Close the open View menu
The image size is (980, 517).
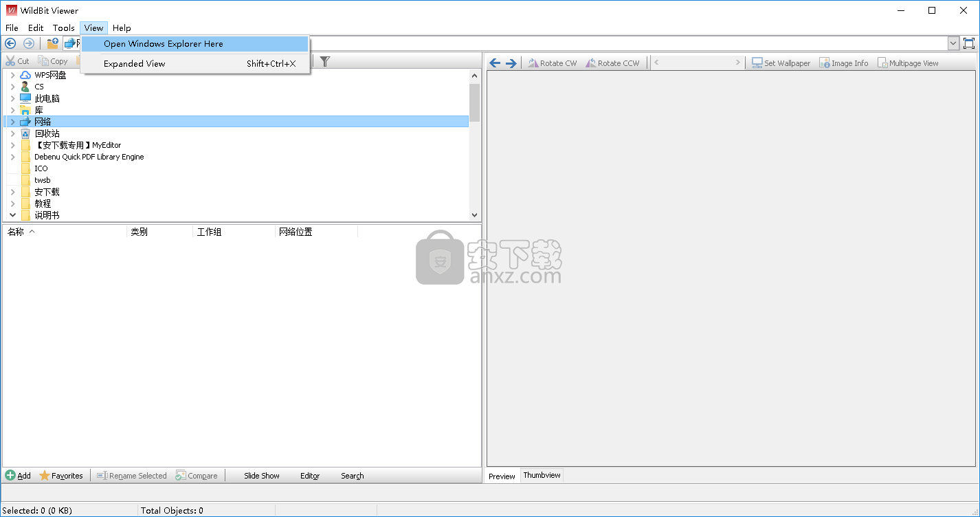pyautogui.click(x=93, y=28)
